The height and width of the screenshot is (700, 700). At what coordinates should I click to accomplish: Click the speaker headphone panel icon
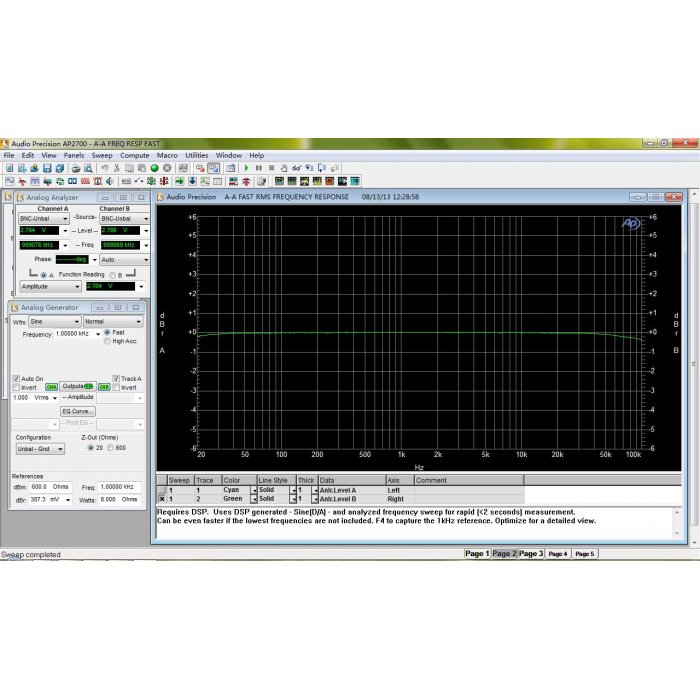[x=109, y=181]
